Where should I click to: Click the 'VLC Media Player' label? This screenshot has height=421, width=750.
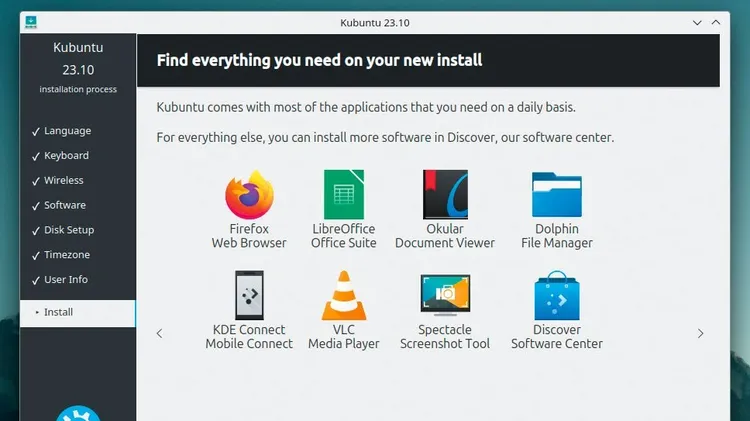pos(344,337)
